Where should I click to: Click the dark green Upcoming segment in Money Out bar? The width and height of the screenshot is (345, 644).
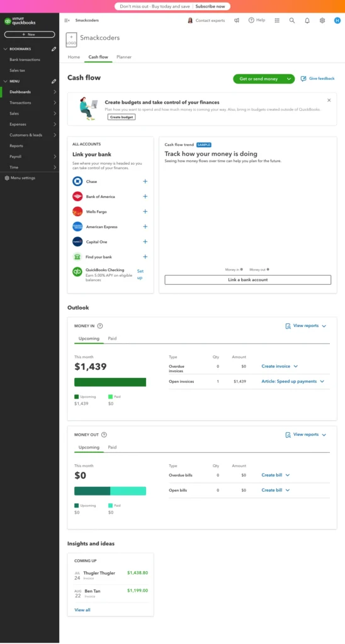pyautogui.click(x=92, y=491)
